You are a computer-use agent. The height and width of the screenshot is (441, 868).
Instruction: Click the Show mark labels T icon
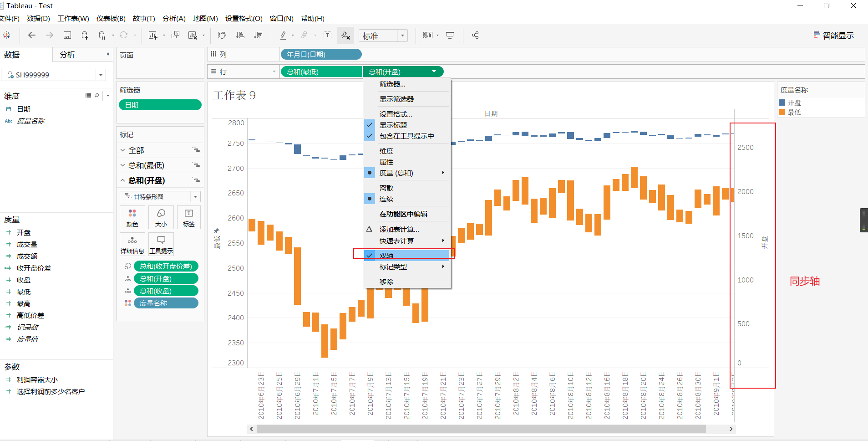(x=327, y=35)
